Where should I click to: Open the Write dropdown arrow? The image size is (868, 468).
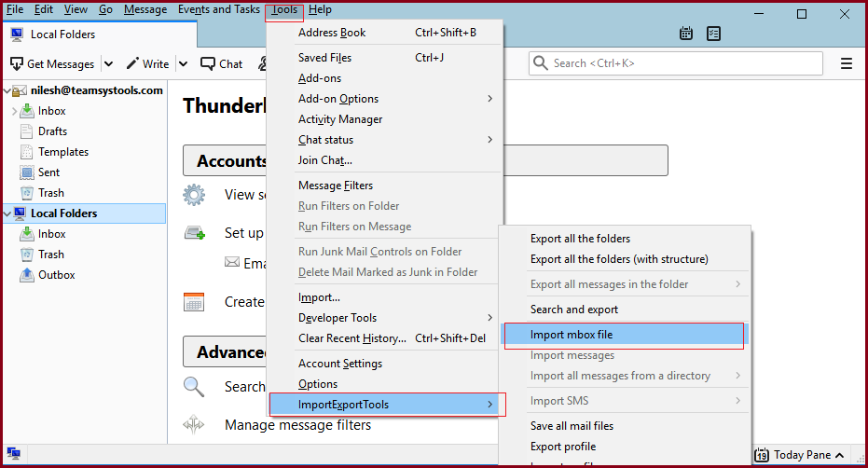[x=184, y=63]
